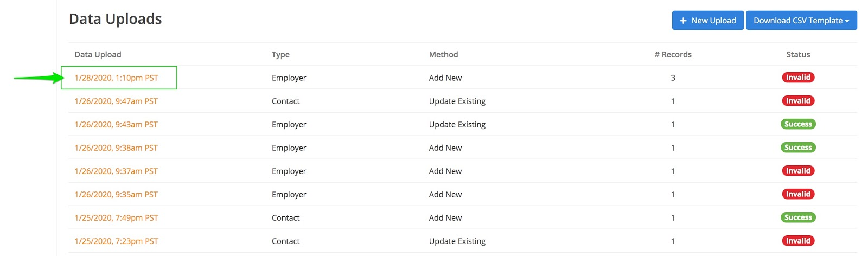Click the Invalid badge for 9:47am upload
The height and width of the screenshot is (256, 868).
[798, 101]
